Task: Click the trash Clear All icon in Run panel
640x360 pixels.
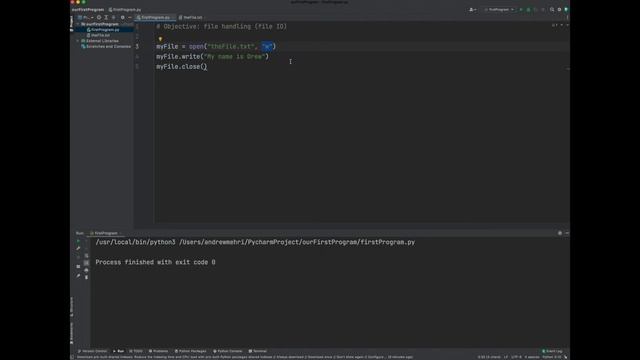Action: [x=86, y=277]
